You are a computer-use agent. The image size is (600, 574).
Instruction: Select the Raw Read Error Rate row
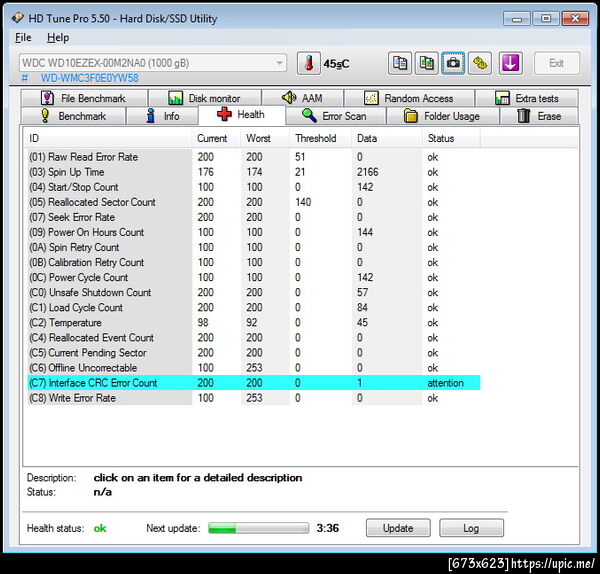[254, 157]
